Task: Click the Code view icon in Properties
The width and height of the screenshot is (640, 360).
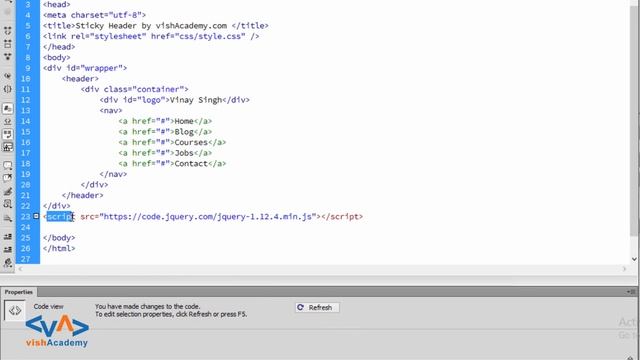Action: [15, 310]
